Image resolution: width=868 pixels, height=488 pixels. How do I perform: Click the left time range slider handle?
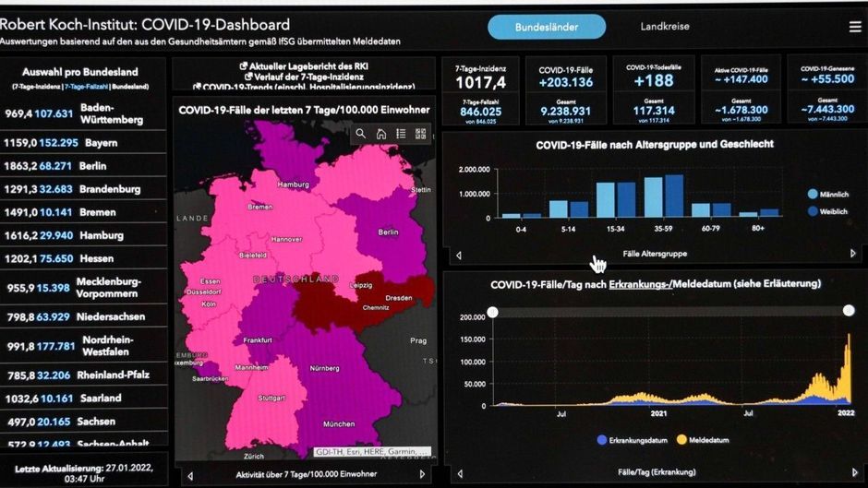(x=492, y=312)
